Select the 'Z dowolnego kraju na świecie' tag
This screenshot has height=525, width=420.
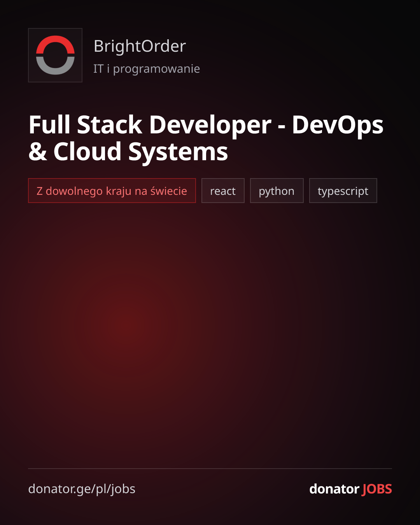click(112, 191)
